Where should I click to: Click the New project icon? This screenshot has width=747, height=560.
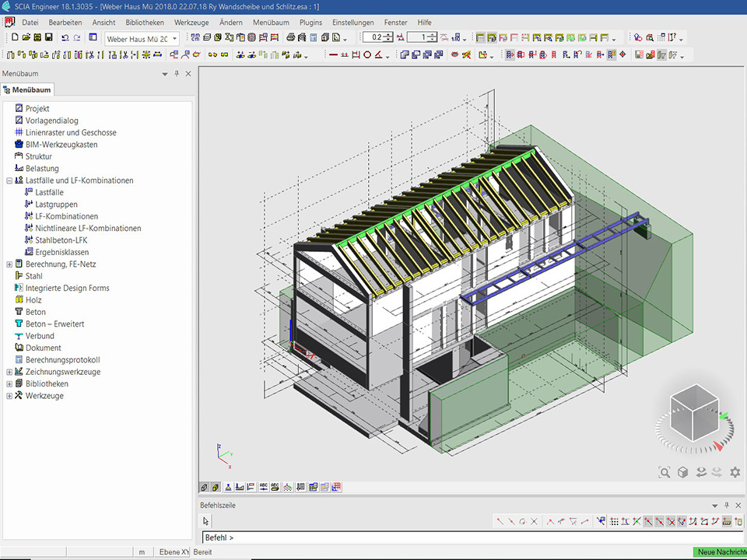pos(15,37)
